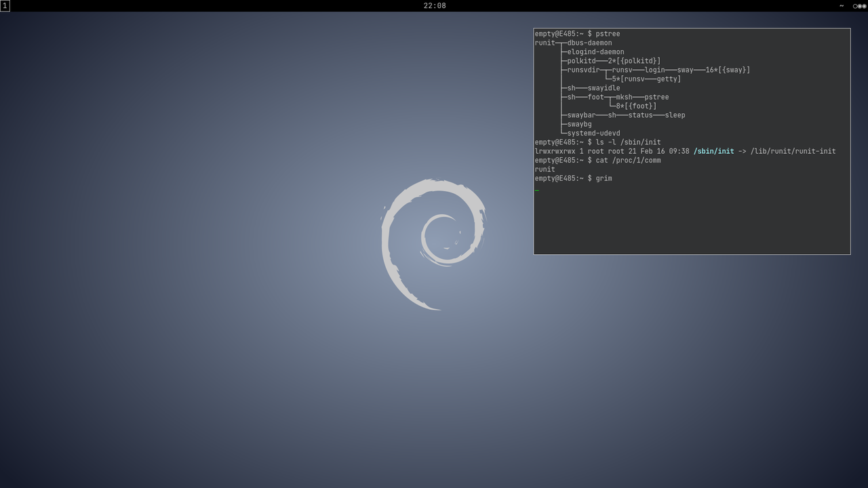Click the 'Feb 16 09:38' timestamp
Image resolution: width=868 pixels, height=488 pixels.
[x=665, y=151]
